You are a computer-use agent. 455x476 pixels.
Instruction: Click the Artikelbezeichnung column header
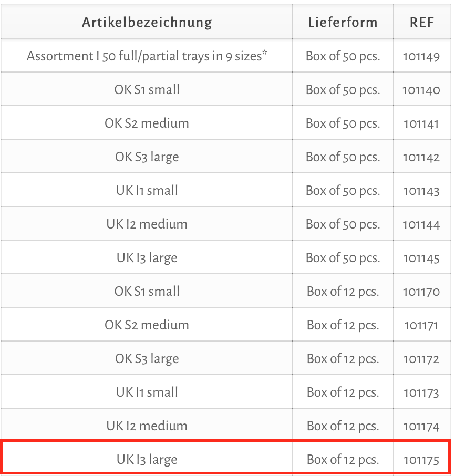click(147, 22)
